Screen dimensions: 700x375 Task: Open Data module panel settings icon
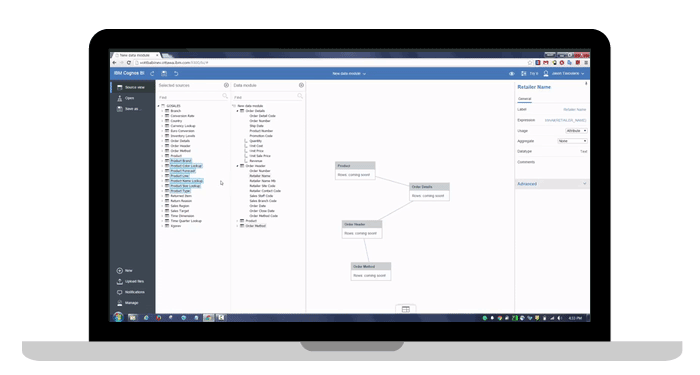click(301, 85)
